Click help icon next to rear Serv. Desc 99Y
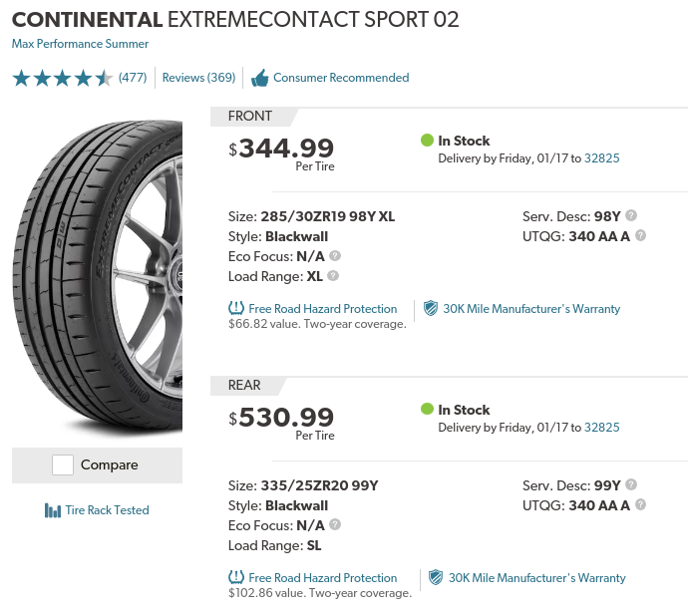Screen dimensions: 688x616 click(631, 484)
